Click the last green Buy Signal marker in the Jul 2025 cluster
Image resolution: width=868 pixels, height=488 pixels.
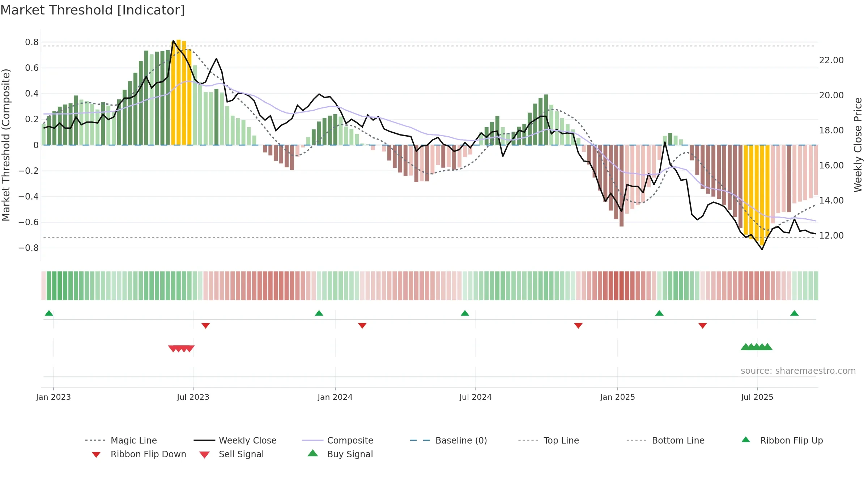(x=767, y=347)
